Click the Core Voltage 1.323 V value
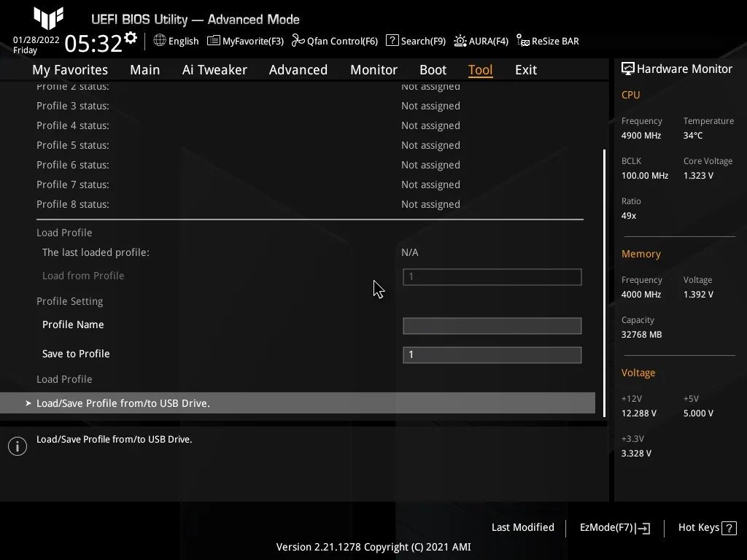 click(x=698, y=175)
